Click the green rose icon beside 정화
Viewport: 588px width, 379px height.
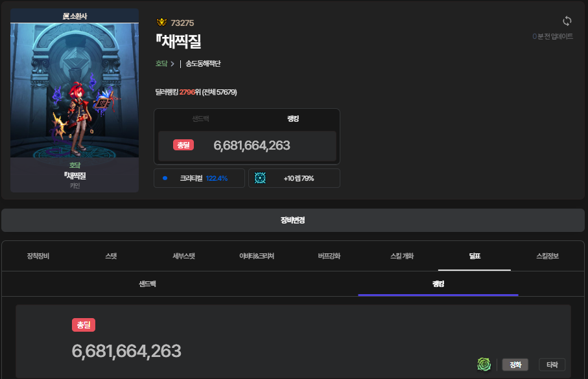click(484, 364)
